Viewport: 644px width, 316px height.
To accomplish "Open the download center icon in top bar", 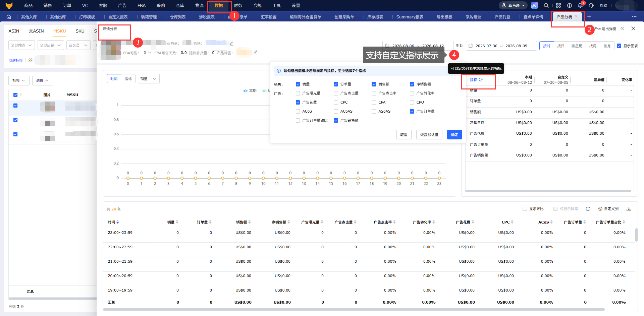I will pos(570,5).
